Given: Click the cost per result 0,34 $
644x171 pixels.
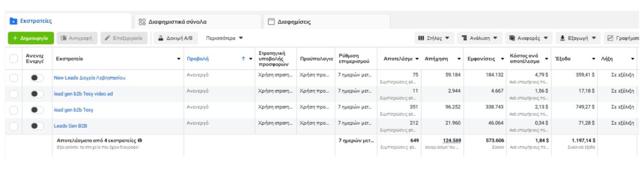Looking at the screenshot, I should point(541,123).
